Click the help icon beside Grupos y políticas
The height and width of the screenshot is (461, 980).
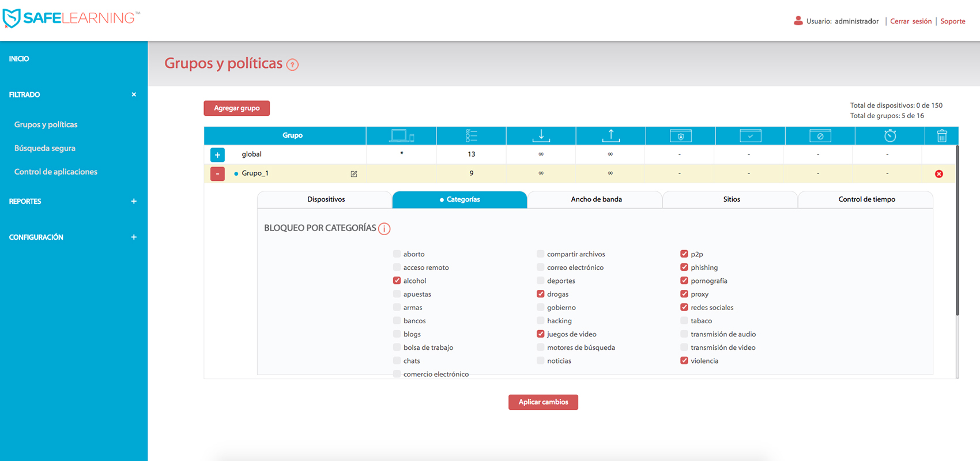click(293, 65)
